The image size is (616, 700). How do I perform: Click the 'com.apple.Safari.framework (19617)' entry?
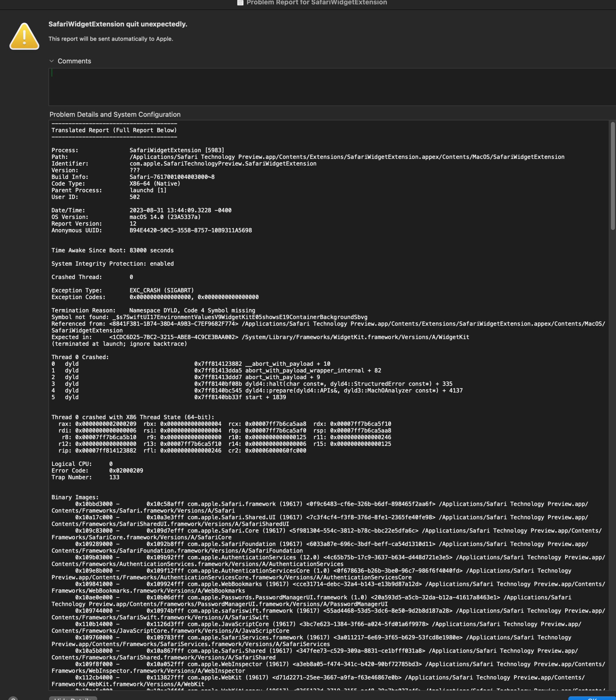245,504
